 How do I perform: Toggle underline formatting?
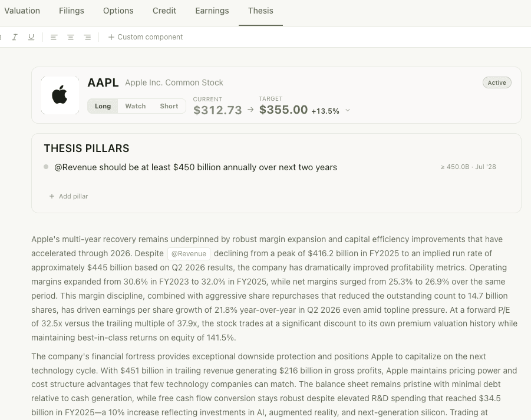[x=31, y=37]
